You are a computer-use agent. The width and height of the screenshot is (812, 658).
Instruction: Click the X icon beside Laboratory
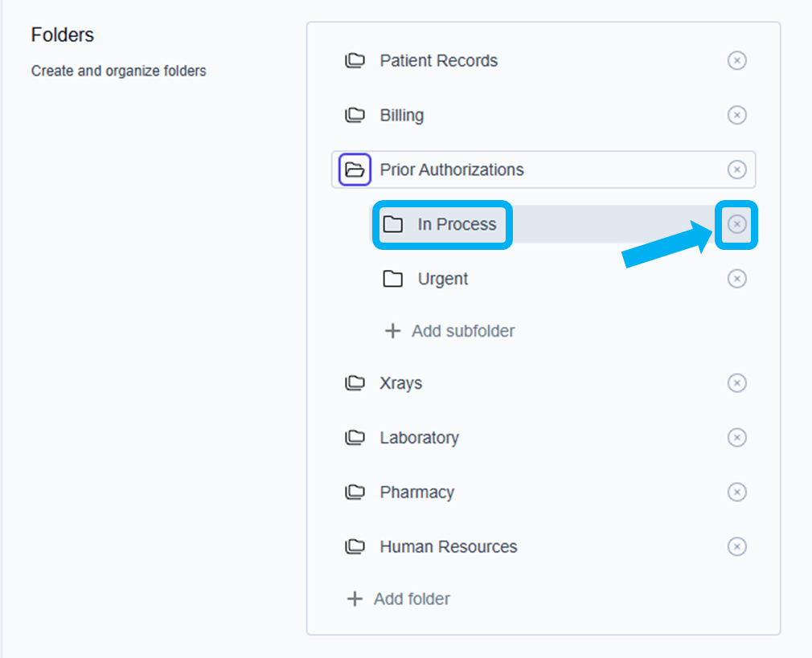tap(736, 438)
